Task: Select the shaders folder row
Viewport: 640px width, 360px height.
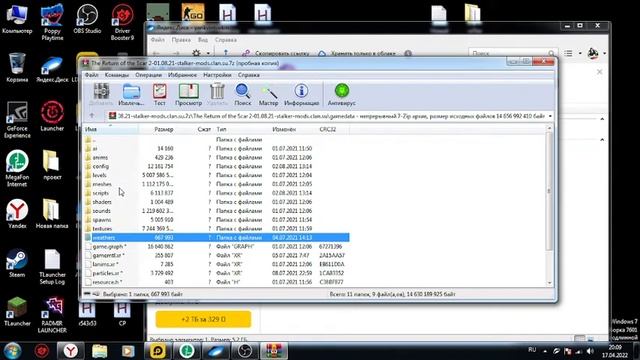Action: pyautogui.click(x=216, y=202)
